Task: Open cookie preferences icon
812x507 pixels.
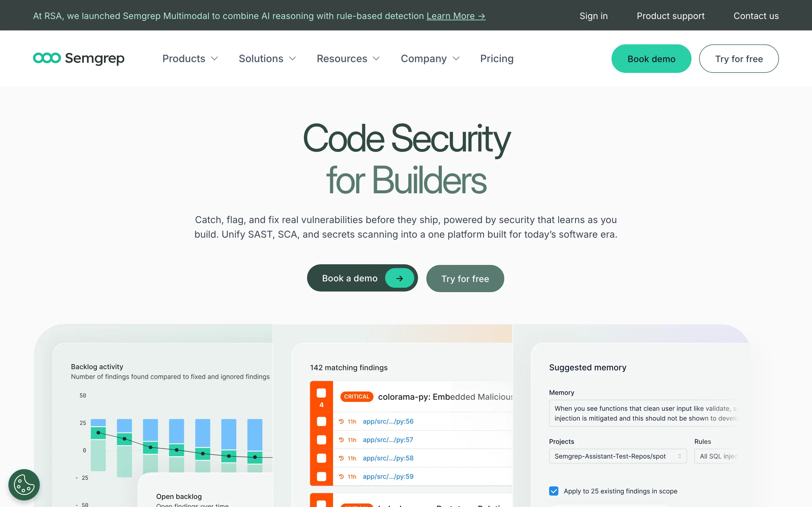Action: coord(24,485)
